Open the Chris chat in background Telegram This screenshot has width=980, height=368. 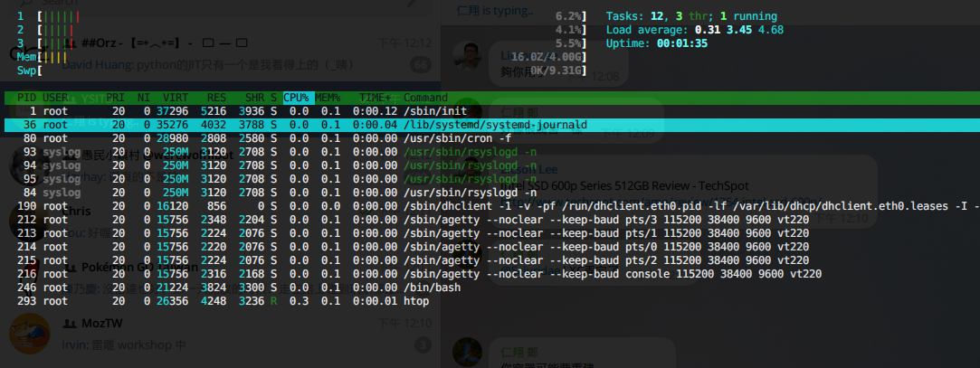tap(220, 222)
